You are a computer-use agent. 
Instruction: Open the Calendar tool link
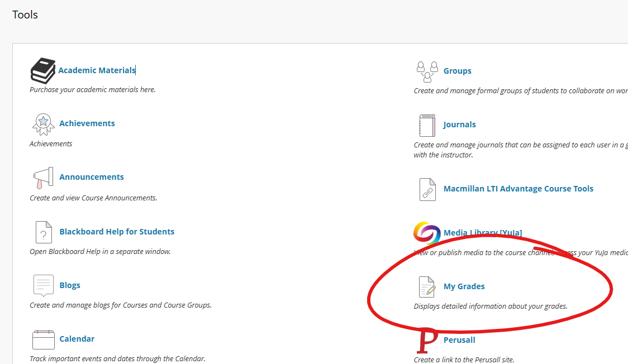click(77, 339)
